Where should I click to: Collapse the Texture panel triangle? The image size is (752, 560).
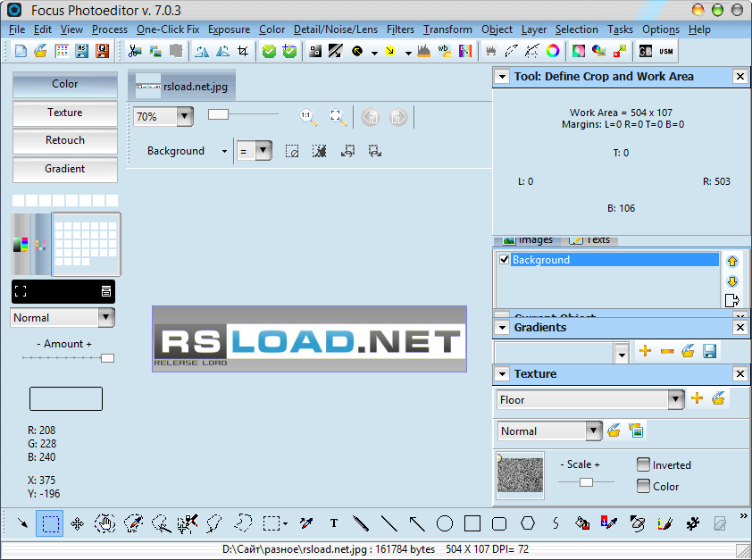[x=502, y=374]
